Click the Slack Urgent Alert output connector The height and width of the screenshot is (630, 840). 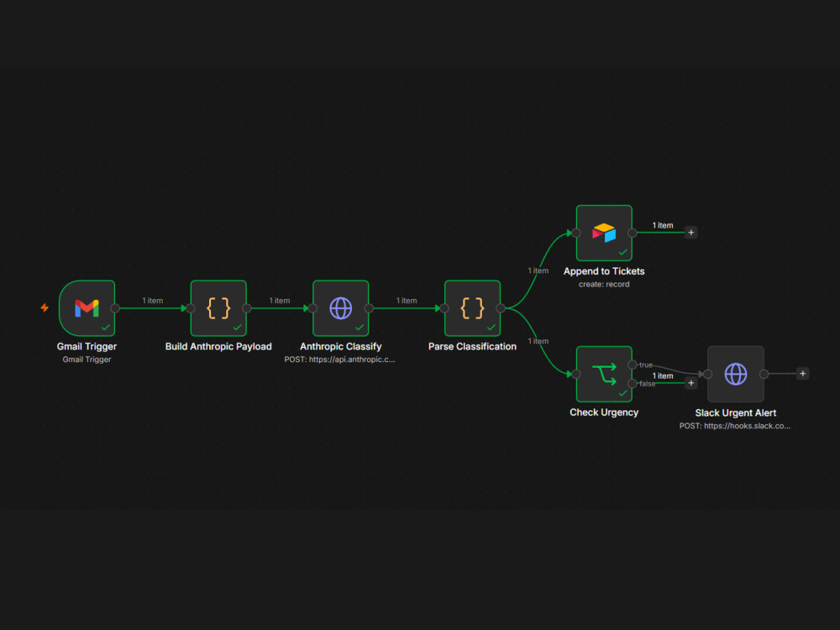coord(764,374)
